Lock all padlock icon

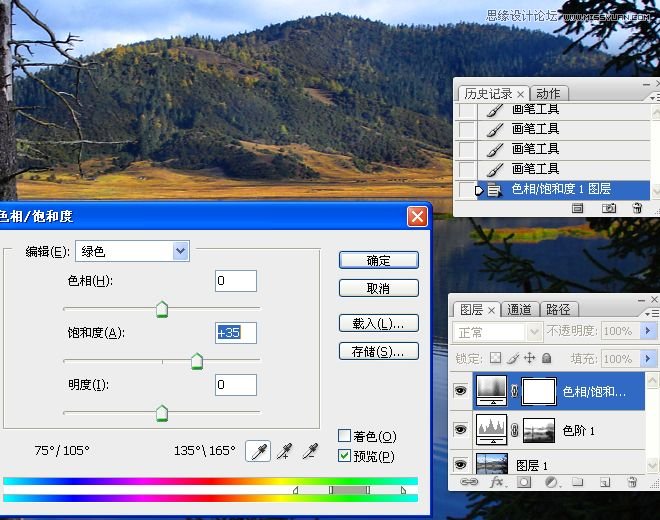click(x=546, y=358)
